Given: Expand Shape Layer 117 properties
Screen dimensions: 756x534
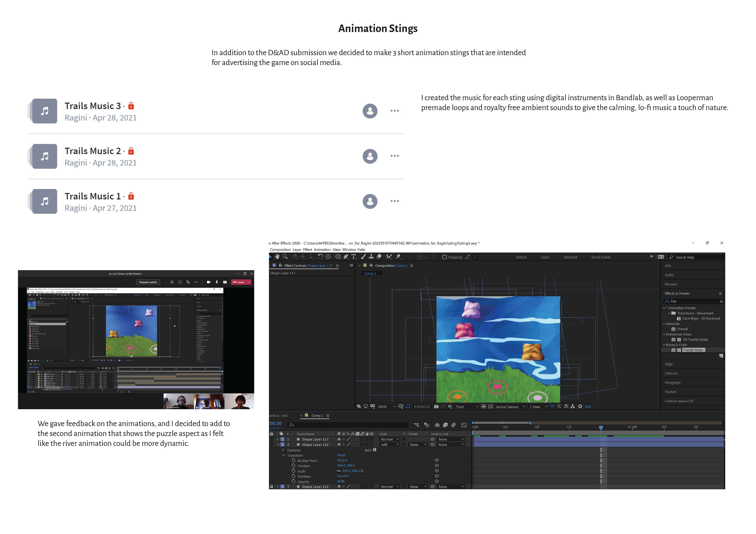Looking at the screenshot, I should (278, 439).
